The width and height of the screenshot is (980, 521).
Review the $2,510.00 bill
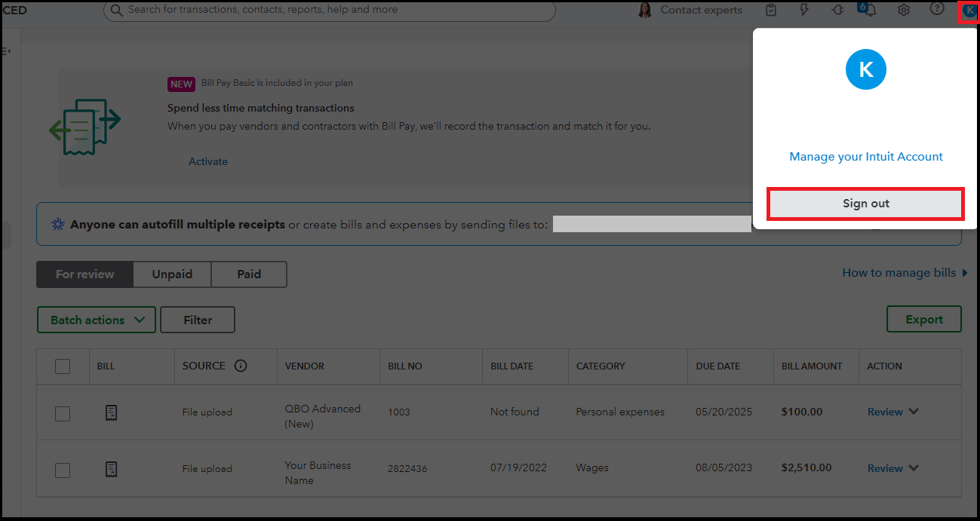(x=885, y=468)
